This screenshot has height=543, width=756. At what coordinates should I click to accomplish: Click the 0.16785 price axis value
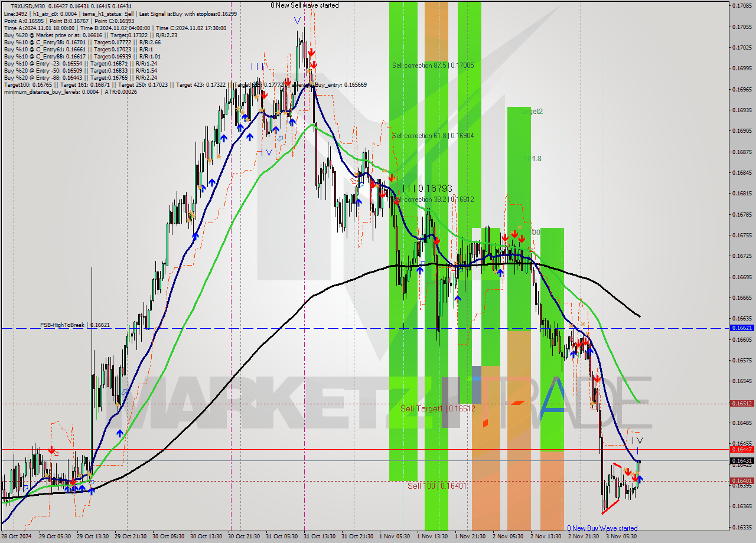(742, 214)
